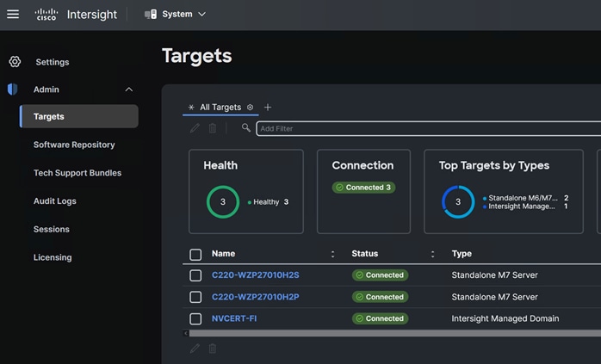Click Connected status of C220-WZP27010H2P
Screen dimensions: 601x364
[x=380, y=297]
